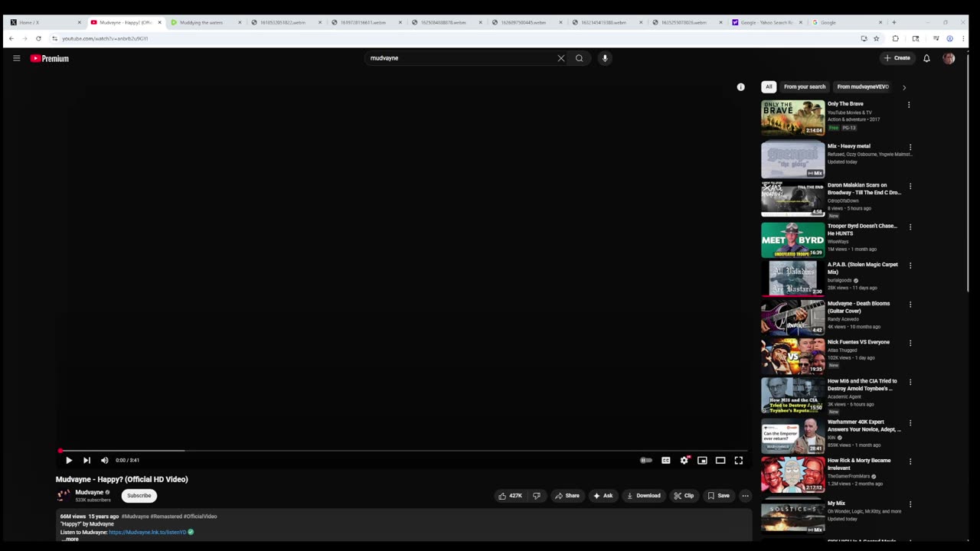Switch to the Home / X tab
Viewport: 980px width, 551px height.
click(44, 22)
